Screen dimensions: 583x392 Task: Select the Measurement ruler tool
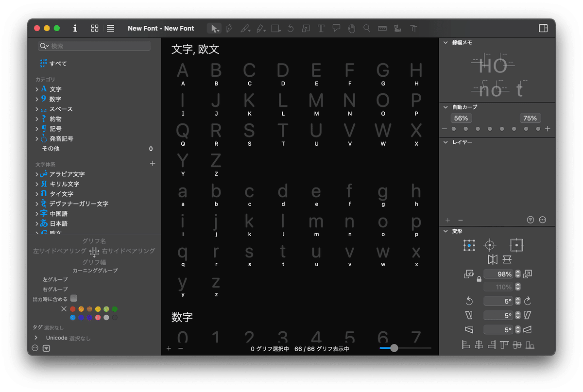[382, 28]
